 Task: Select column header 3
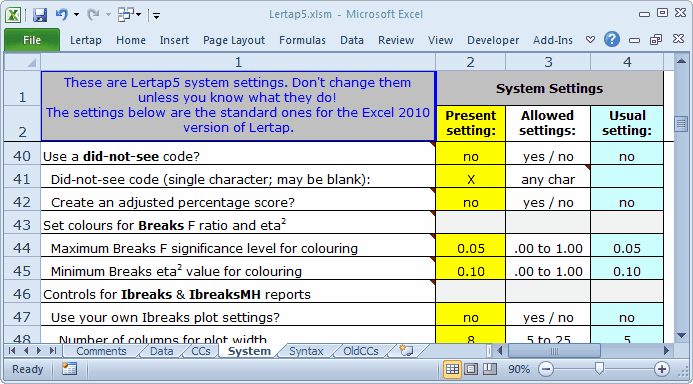(548, 62)
